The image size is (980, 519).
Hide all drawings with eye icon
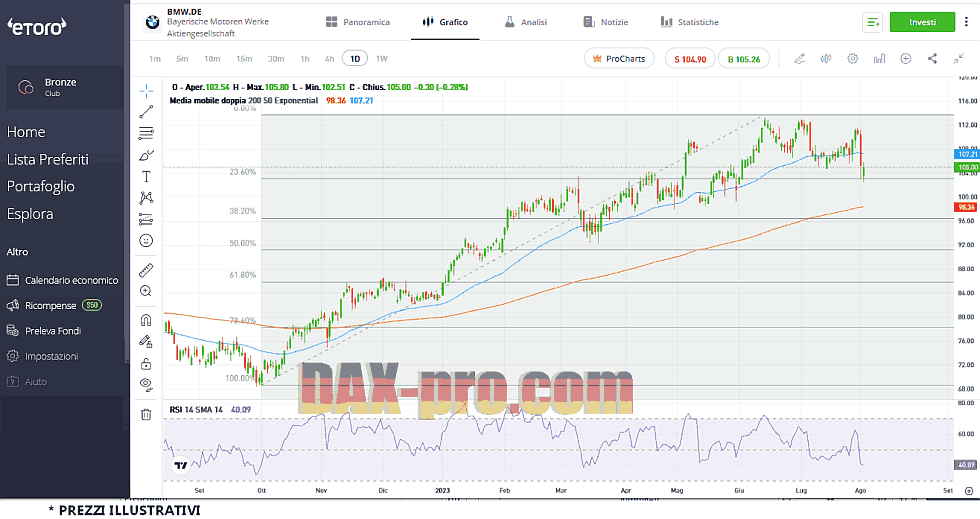(x=146, y=385)
